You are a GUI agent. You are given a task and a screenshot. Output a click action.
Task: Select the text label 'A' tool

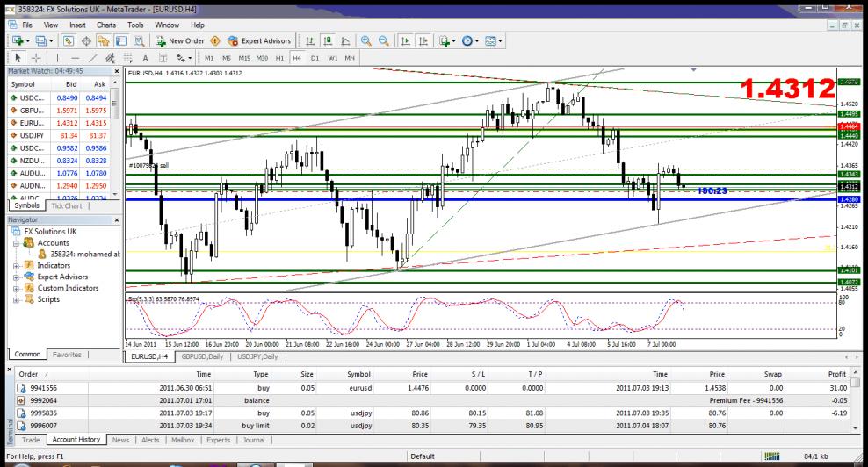147,57
